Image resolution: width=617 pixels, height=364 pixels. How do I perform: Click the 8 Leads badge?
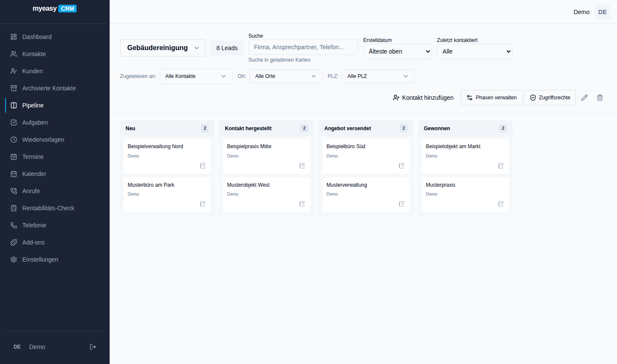click(227, 48)
